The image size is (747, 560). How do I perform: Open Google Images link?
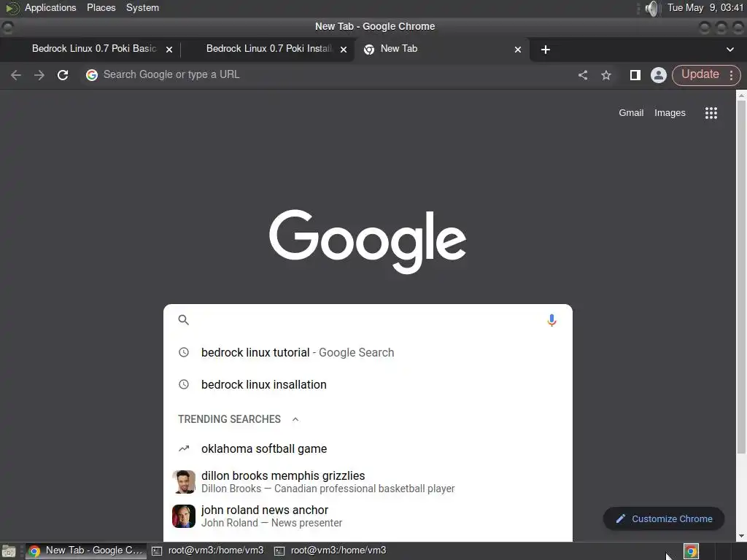[x=670, y=113]
